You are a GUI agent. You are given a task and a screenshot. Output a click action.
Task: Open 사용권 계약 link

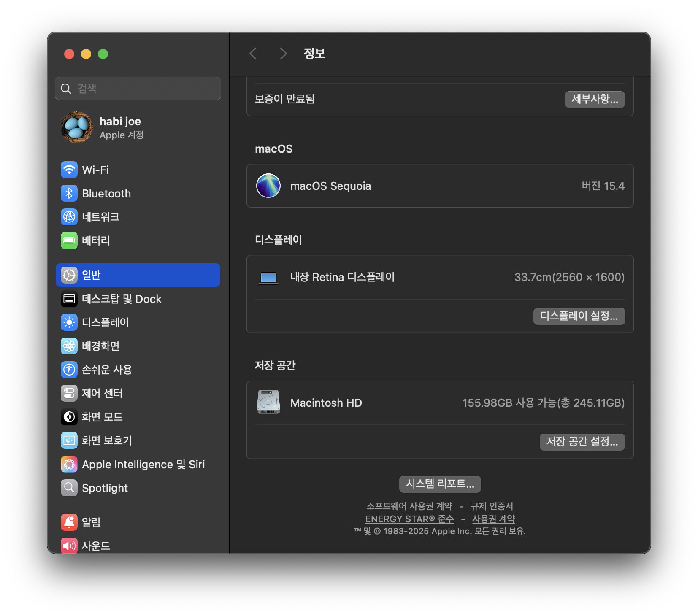tap(494, 519)
